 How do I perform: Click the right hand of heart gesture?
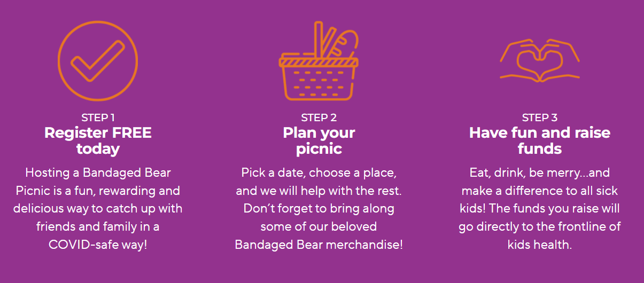pyautogui.click(x=560, y=60)
